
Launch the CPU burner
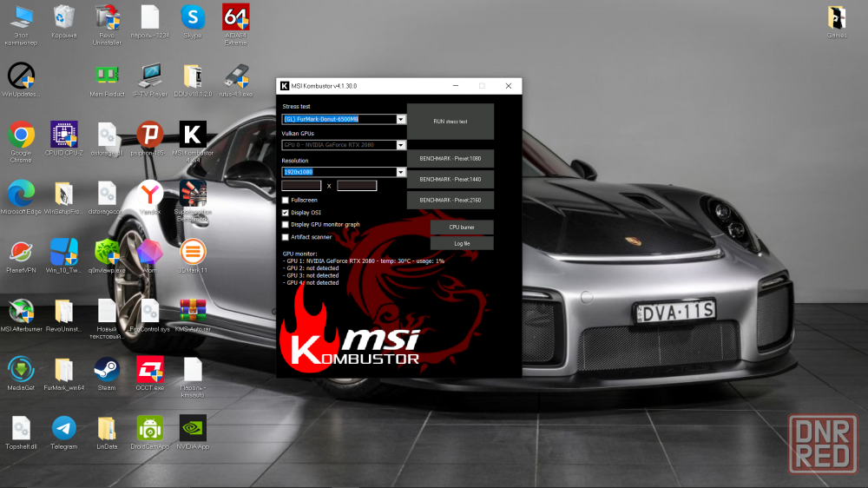(x=462, y=228)
